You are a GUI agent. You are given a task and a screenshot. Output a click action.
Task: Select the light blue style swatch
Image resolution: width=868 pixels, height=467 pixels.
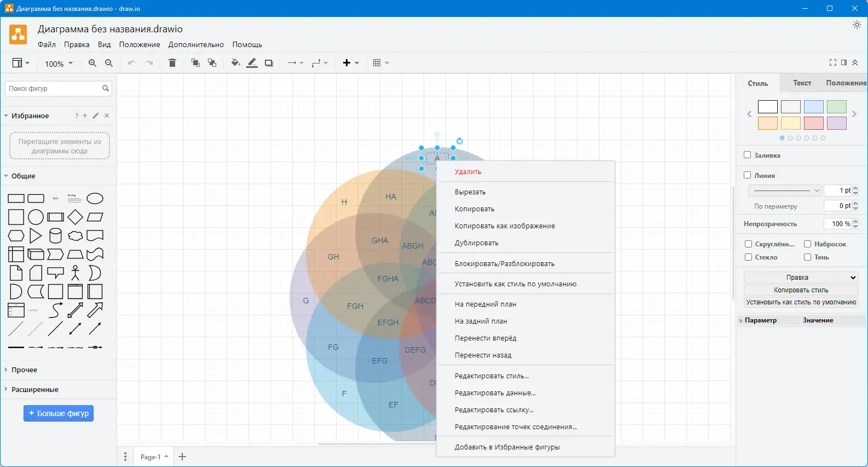[814, 107]
